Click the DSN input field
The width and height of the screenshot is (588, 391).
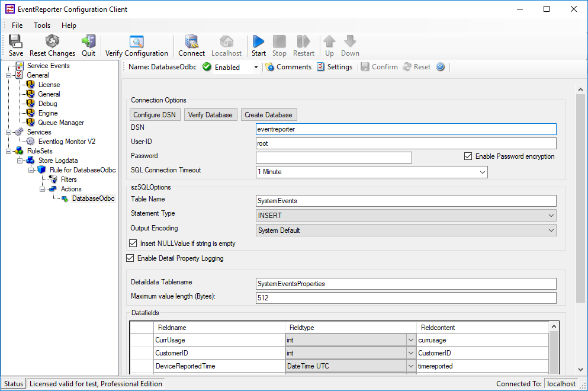[x=406, y=129]
